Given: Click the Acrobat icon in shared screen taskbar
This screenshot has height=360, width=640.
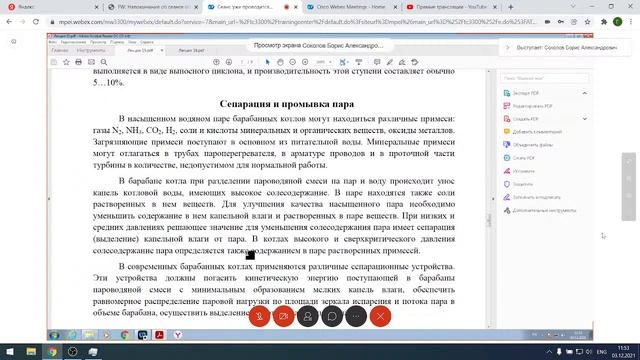Looking at the screenshot, I should (x=159, y=335).
